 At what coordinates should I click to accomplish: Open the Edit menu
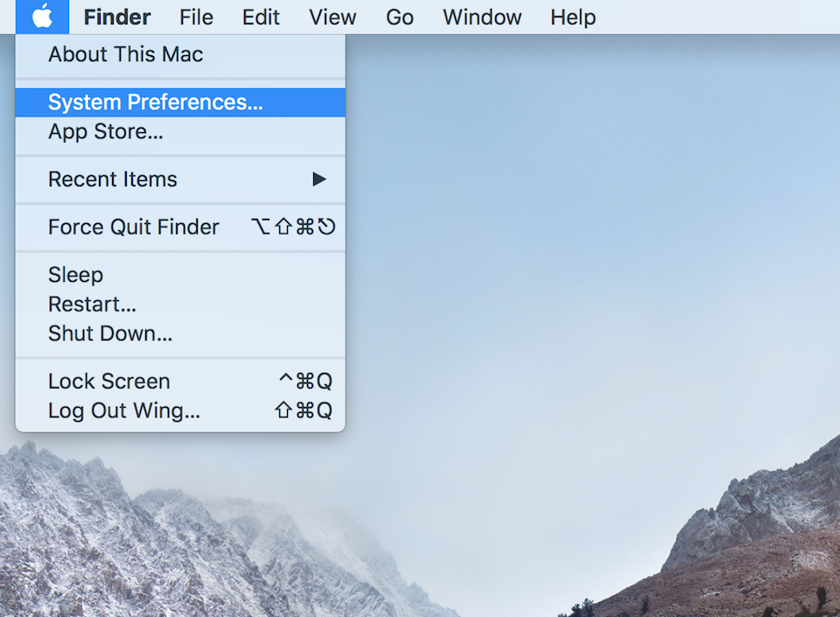coord(261,17)
